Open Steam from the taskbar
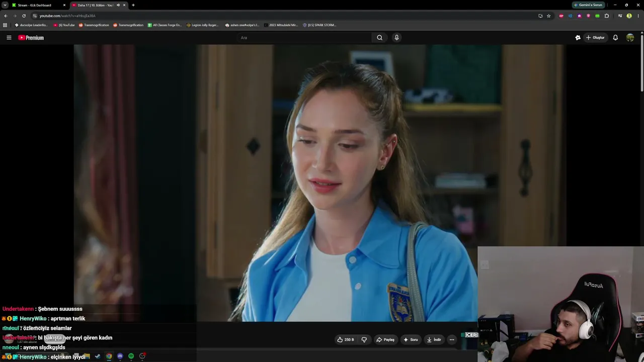The image size is (644, 362). [98, 356]
